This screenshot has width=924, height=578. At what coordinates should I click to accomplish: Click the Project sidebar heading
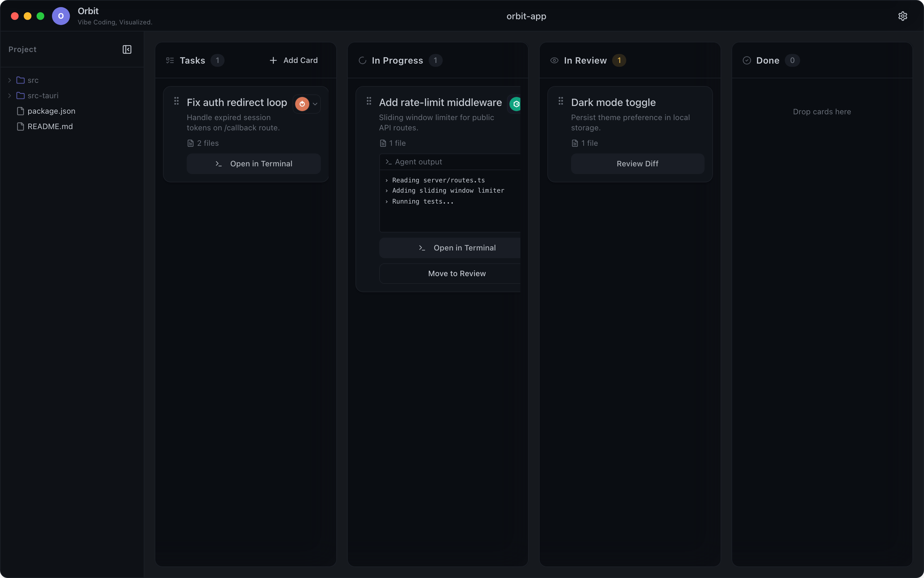(x=22, y=49)
